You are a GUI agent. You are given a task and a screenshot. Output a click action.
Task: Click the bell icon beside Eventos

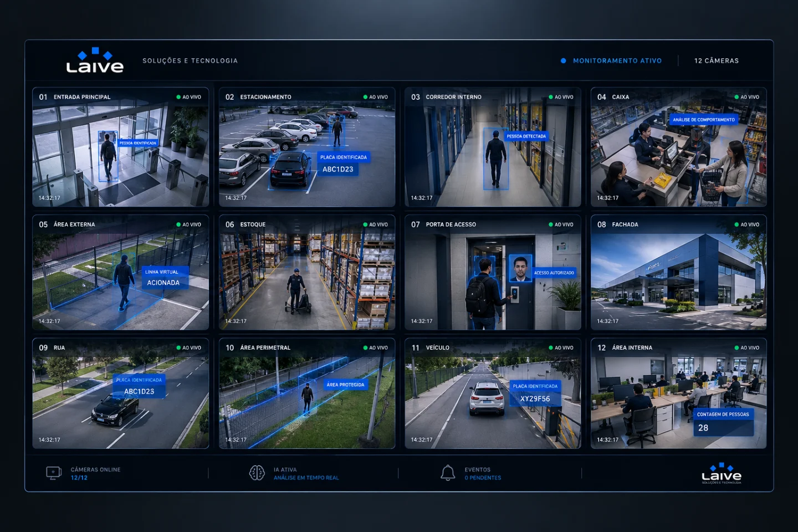coord(448,473)
